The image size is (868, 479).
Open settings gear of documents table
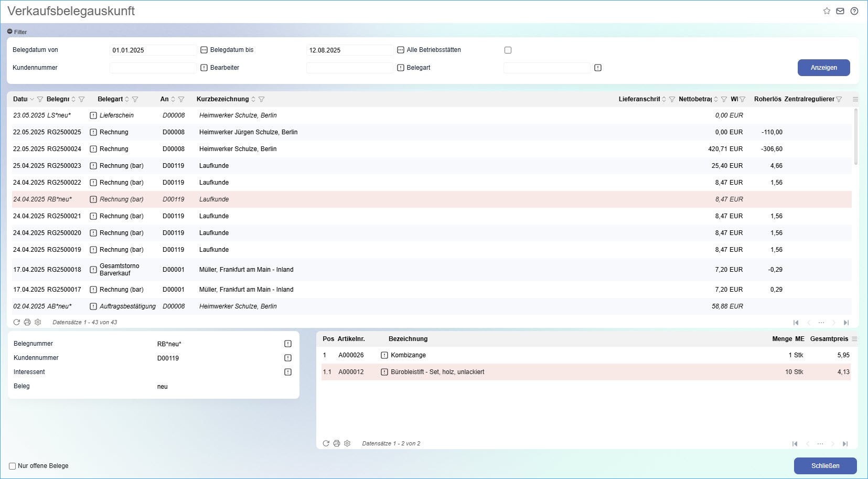tap(38, 322)
